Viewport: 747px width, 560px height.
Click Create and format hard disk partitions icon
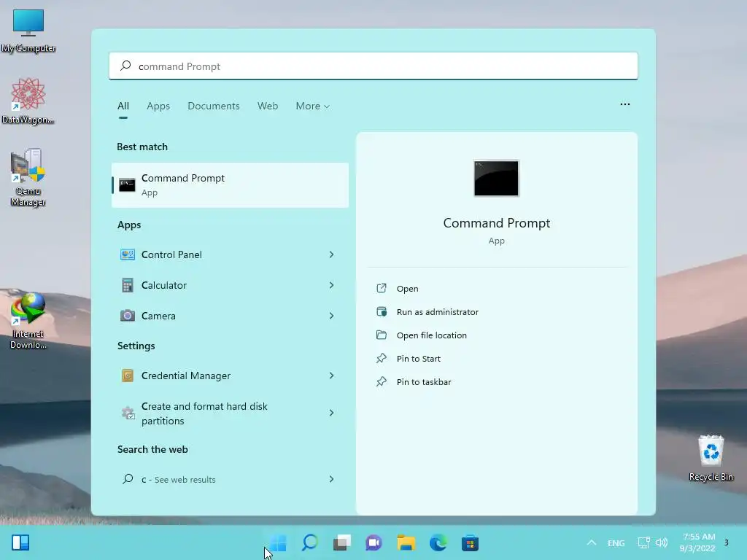click(128, 413)
